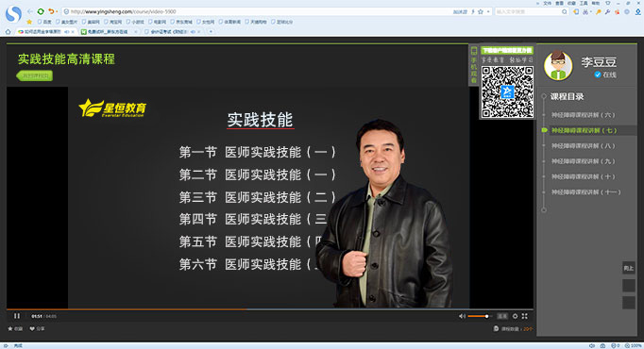Click the 在线 status checkmark
Screen dimensions: 644x349
coord(597,75)
